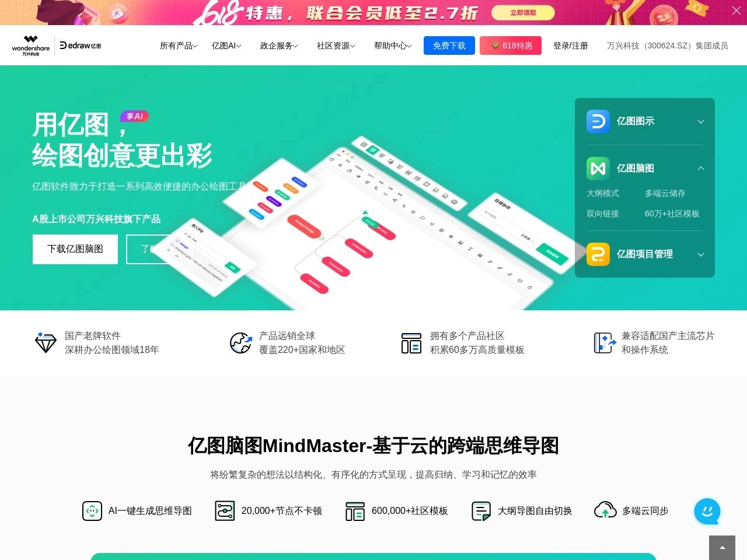The width and height of the screenshot is (747, 560).
Task: Click the 大纲导图自由切换 icon
Action: click(x=480, y=510)
